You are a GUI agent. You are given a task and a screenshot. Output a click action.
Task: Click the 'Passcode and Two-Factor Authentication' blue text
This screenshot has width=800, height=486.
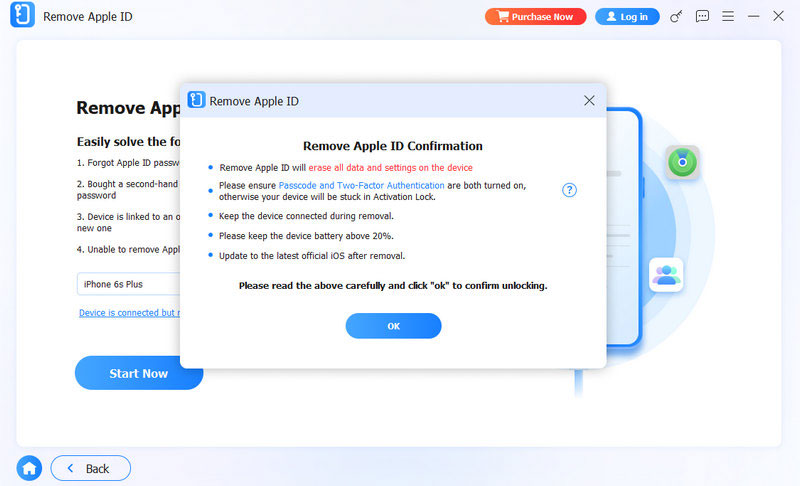(x=361, y=186)
